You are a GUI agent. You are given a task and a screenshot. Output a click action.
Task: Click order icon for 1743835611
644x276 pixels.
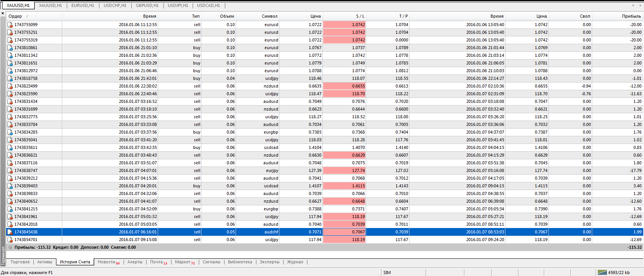click(x=10, y=147)
